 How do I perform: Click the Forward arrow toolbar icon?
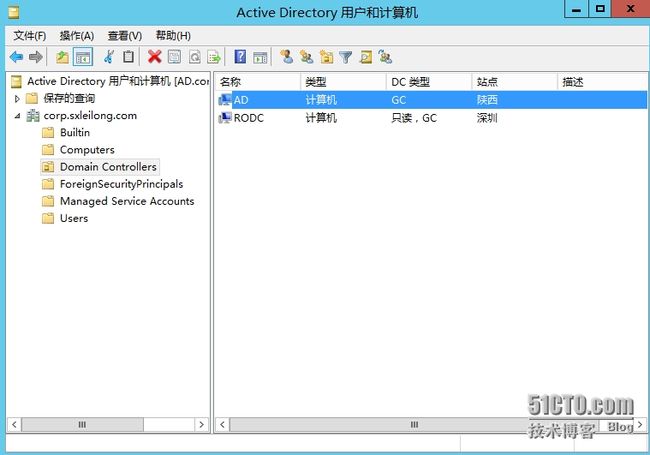pyautogui.click(x=36, y=57)
